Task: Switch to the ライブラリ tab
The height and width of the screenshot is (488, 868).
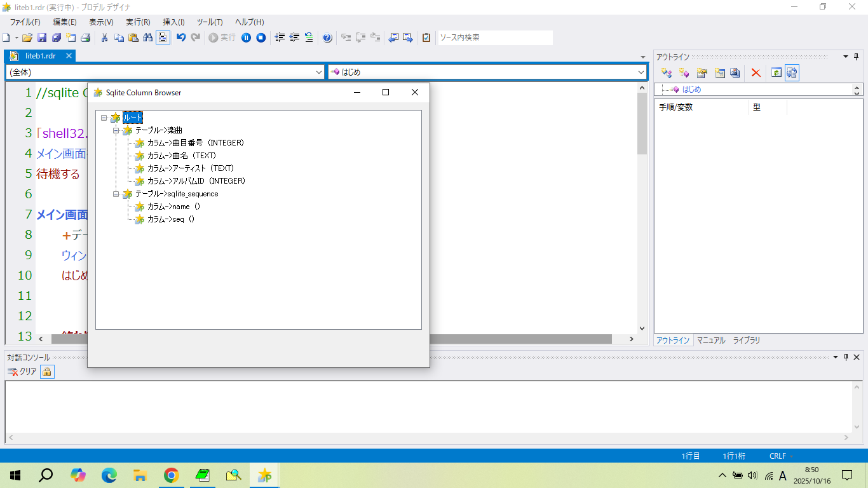Action: 747,341
